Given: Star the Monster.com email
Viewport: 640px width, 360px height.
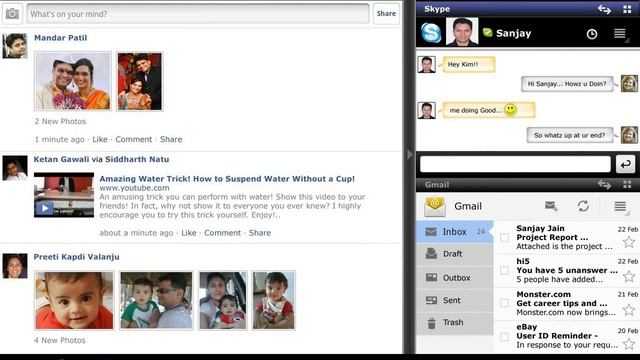Looking at the screenshot, I should point(629,310).
